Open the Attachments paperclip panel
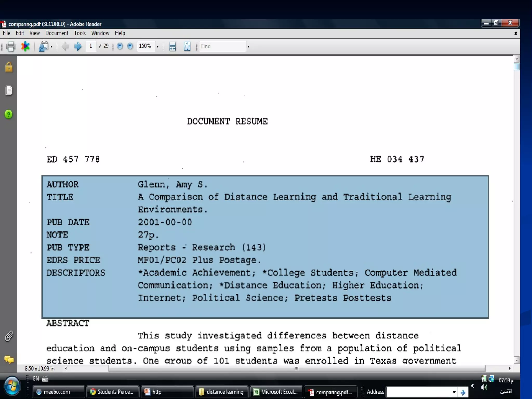The image size is (532, 399). click(x=9, y=336)
